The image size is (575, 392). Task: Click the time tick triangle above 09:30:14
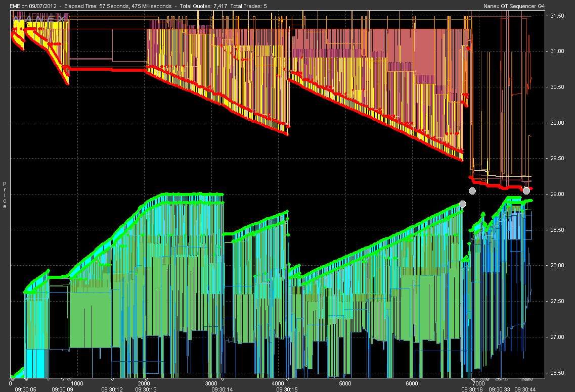click(x=223, y=379)
